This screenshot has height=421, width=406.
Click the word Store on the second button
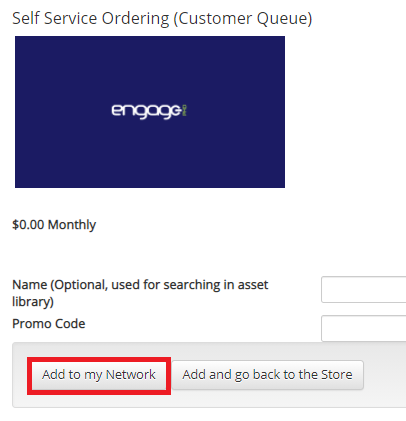pos(337,375)
